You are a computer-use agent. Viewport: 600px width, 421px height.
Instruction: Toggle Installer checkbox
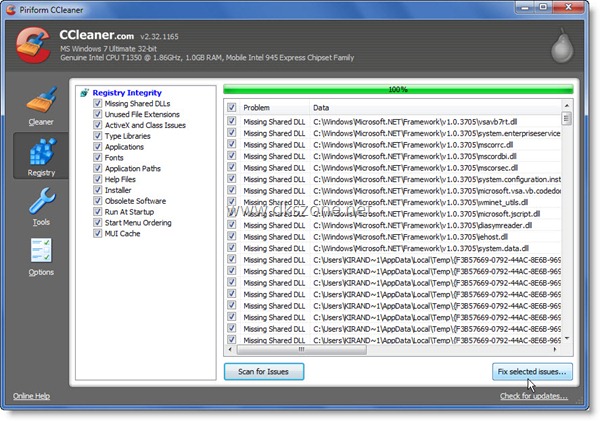[x=98, y=190]
